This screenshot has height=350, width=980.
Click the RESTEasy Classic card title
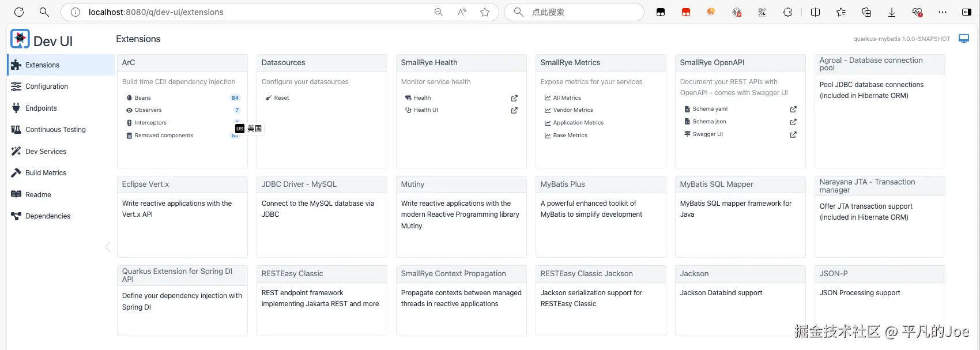tap(292, 274)
